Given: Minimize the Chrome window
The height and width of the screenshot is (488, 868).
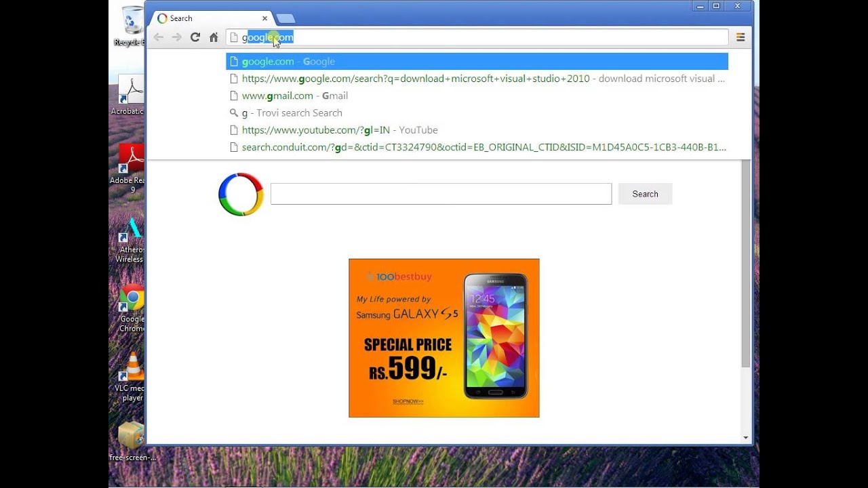Looking at the screenshot, I should click(700, 6).
